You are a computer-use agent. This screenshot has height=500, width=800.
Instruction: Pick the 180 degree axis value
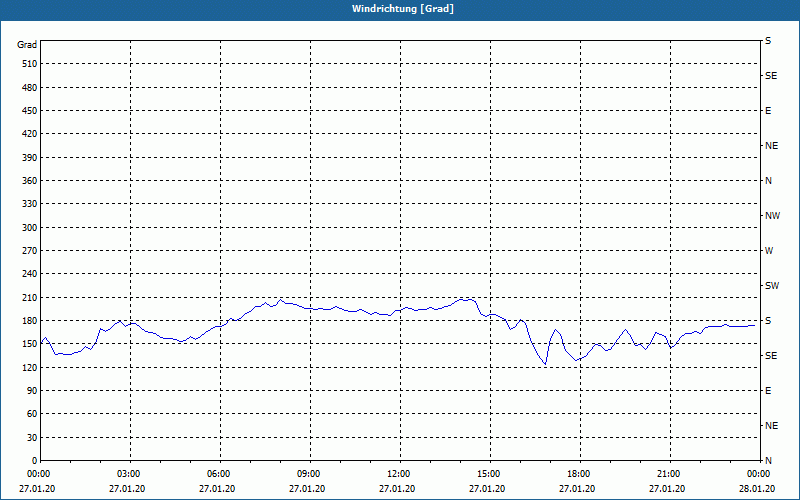[x=30, y=320]
